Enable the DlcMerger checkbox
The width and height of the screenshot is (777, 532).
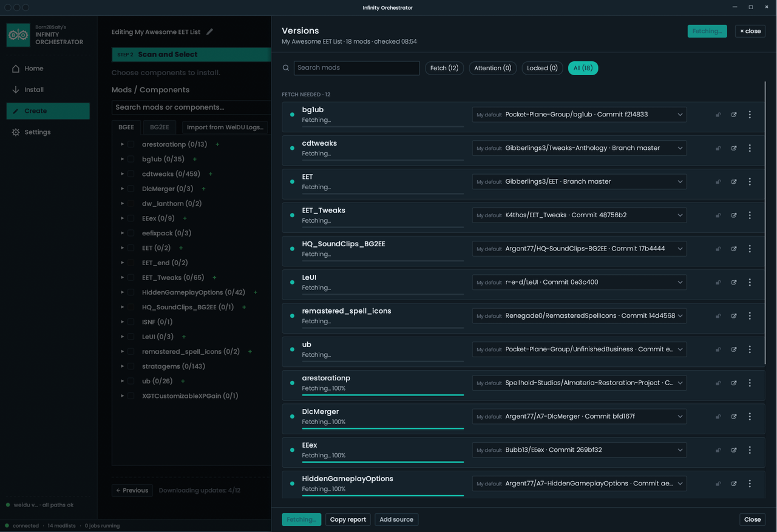pyautogui.click(x=131, y=189)
